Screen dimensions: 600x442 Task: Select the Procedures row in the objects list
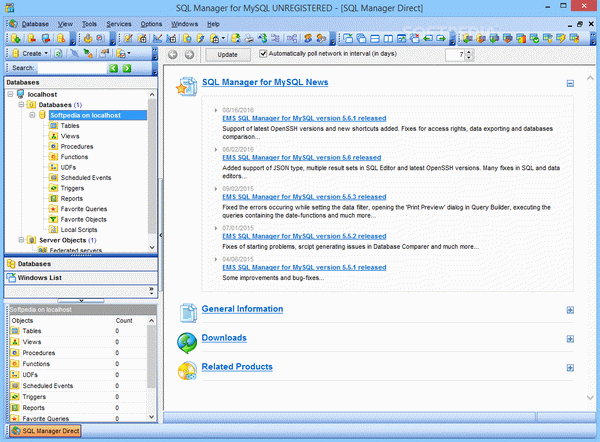click(x=78, y=353)
